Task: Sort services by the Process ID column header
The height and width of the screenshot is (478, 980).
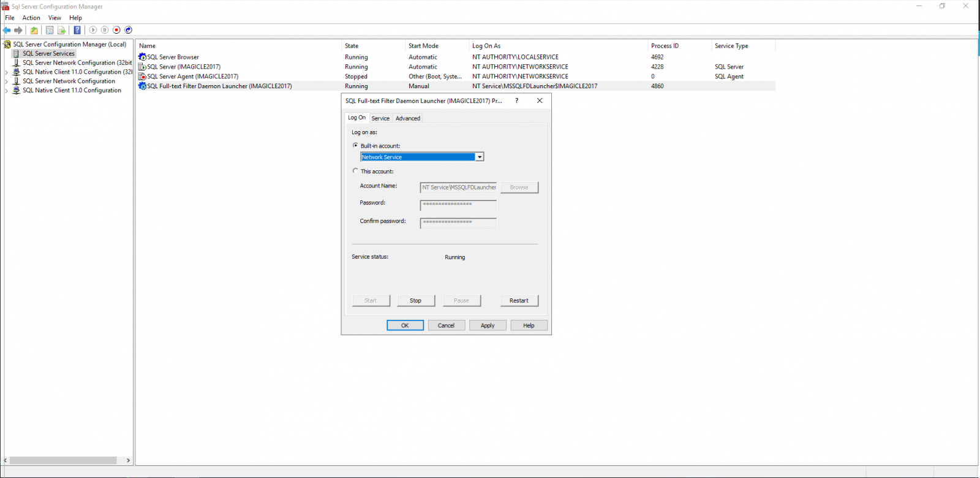Action: click(x=665, y=46)
